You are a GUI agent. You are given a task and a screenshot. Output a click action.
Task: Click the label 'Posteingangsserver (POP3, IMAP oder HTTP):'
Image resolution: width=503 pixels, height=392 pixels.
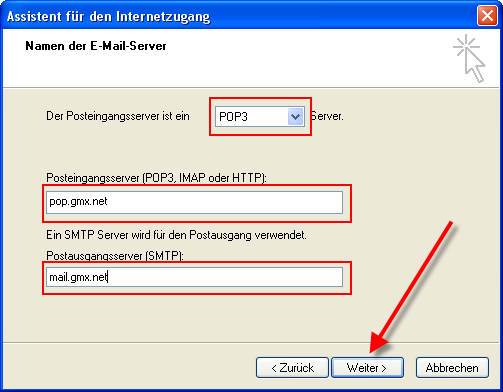[156, 178]
